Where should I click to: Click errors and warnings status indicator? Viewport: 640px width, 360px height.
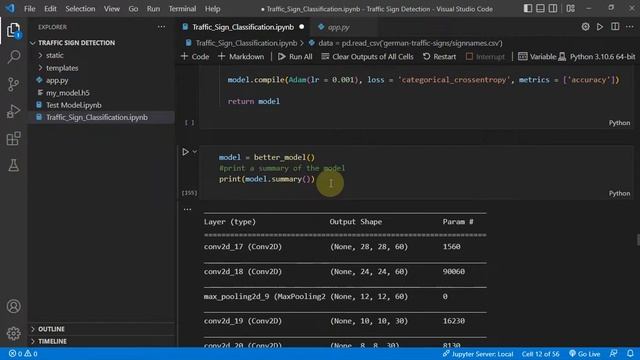(23, 353)
